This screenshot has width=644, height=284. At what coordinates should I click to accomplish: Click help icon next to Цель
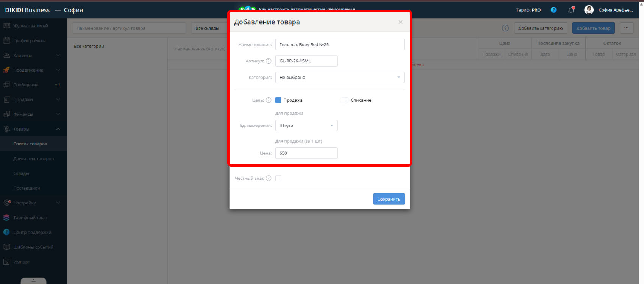pyautogui.click(x=269, y=100)
